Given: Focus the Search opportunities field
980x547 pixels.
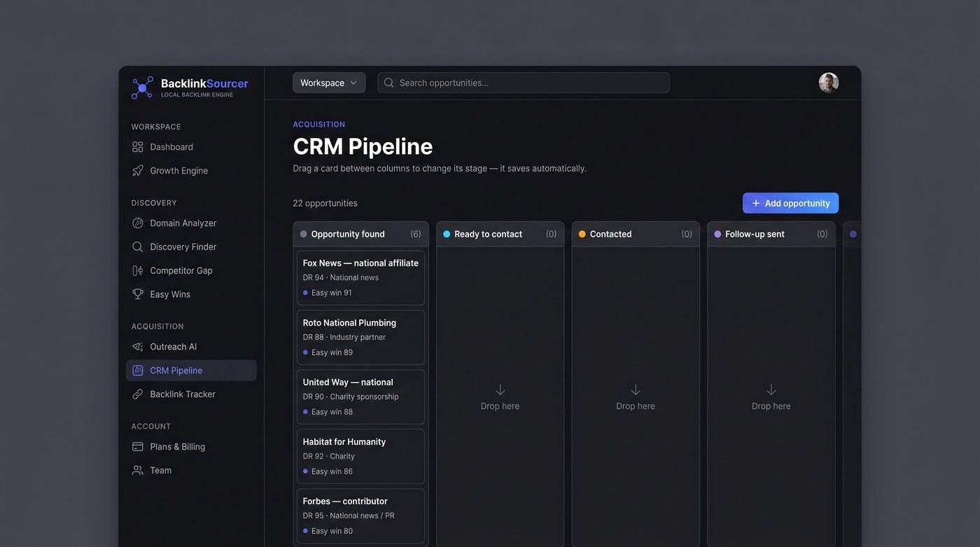Looking at the screenshot, I should click(524, 83).
